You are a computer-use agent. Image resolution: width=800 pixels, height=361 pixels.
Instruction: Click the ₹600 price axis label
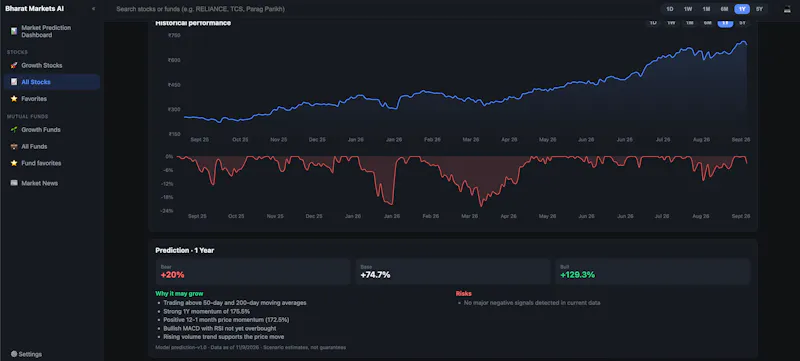pos(174,60)
